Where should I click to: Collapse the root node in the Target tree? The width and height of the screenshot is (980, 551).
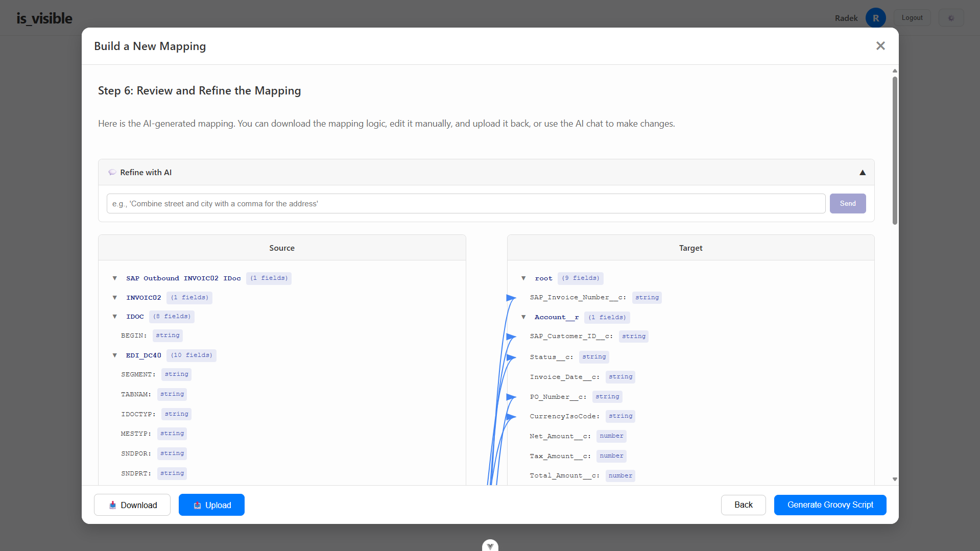point(523,278)
